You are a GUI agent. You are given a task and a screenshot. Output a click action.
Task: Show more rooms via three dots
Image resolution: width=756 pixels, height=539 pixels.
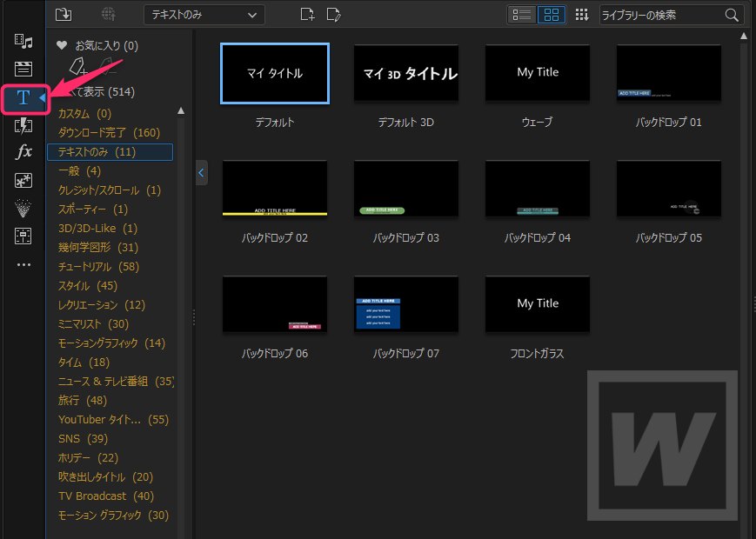(x=23, y=264)
